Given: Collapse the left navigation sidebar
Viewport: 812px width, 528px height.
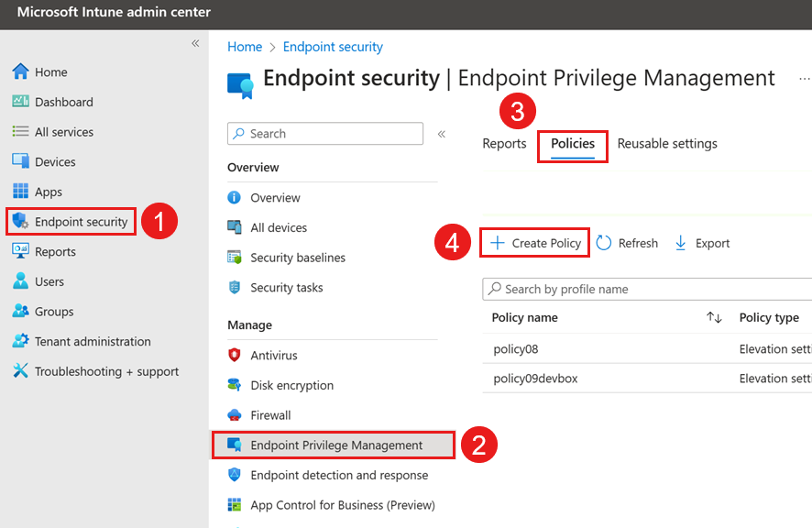Looking at the screenshot, I should 195,43.
